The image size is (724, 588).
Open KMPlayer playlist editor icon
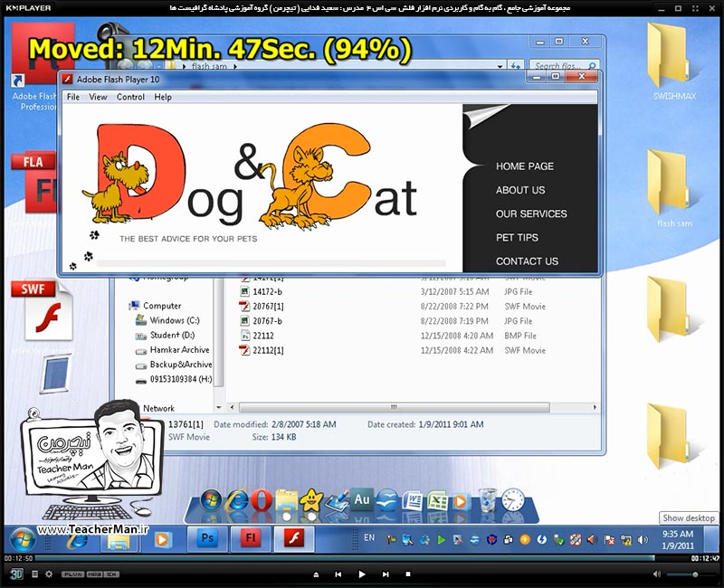pyautogui.click(x=34, y=574)
